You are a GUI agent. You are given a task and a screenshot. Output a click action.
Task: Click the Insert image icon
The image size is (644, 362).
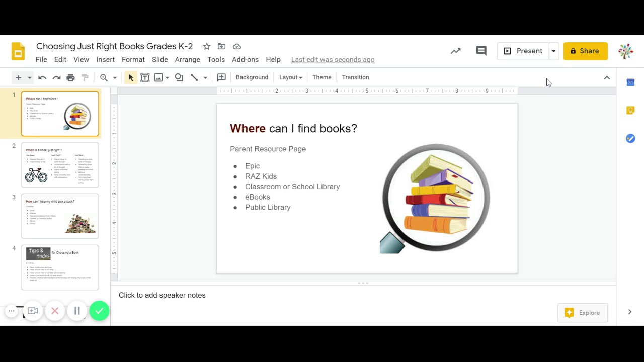coord(158,77)
